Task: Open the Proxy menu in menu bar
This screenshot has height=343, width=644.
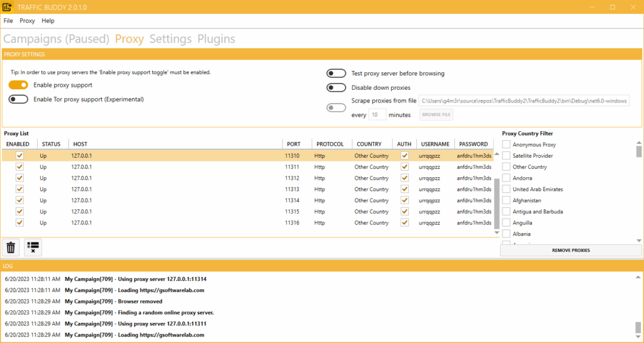Action: pos(27,21)
